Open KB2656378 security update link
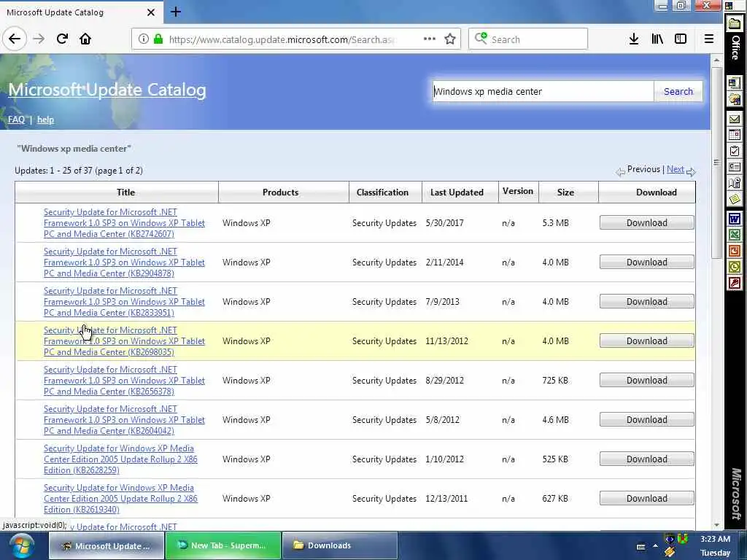 point(124,381)
